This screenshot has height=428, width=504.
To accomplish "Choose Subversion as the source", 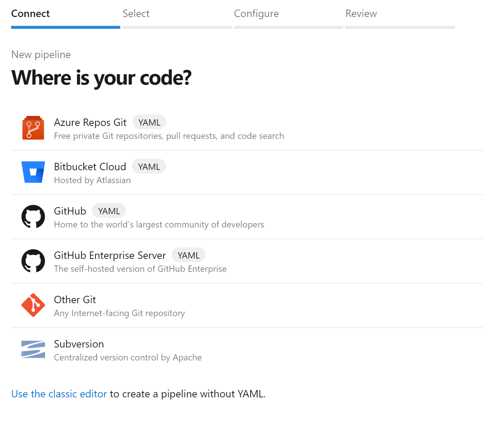I will 247,350.
